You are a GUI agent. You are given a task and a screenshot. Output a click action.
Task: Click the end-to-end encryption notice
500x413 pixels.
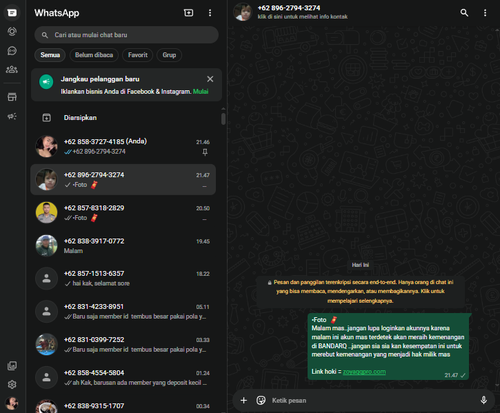pyautogui.click(x=360, y=291)
